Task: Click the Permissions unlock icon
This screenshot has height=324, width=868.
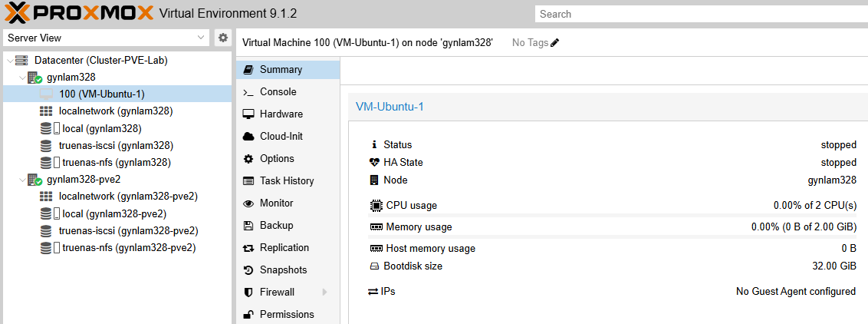Action: coord(248,315)
